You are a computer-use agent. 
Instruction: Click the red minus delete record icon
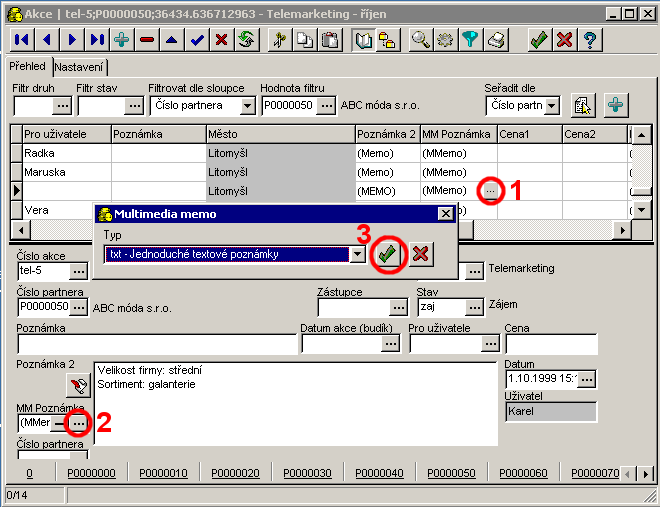(147, 40)
